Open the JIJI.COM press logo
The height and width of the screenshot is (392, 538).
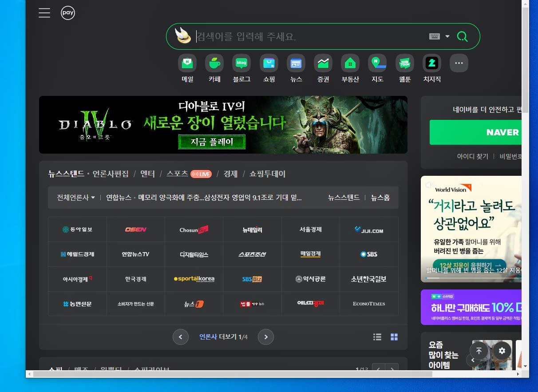coord(369,230)
